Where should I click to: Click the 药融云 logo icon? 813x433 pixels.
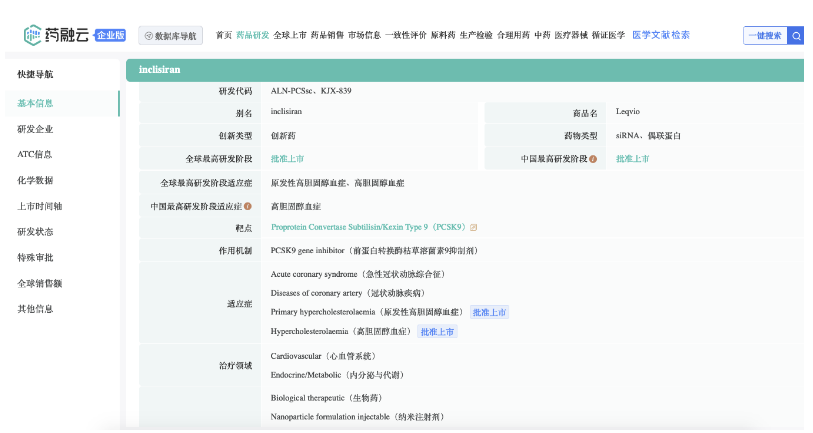[34, 35]
